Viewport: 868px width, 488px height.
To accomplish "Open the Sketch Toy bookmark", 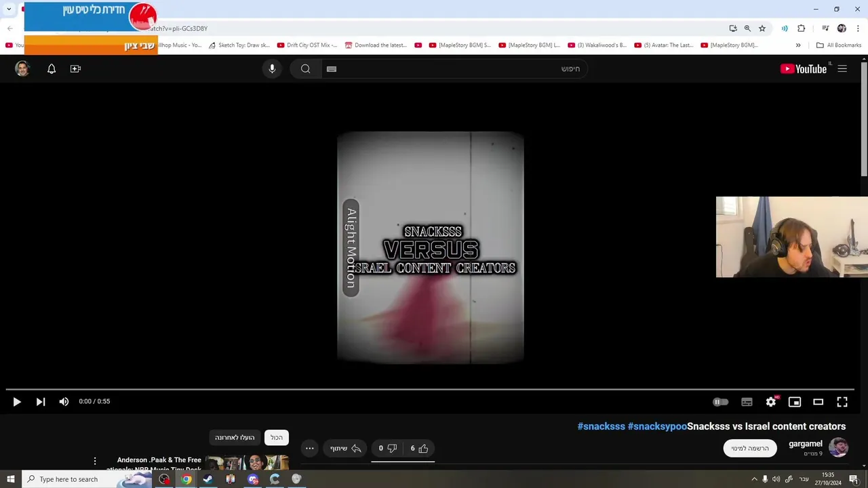I will [239, 45].
